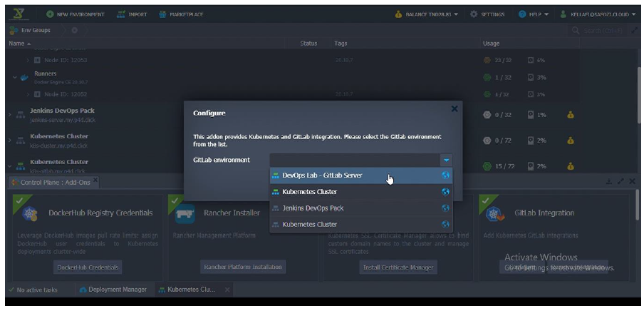Click the add group icon beside Env Groups

tap(74, 30)
